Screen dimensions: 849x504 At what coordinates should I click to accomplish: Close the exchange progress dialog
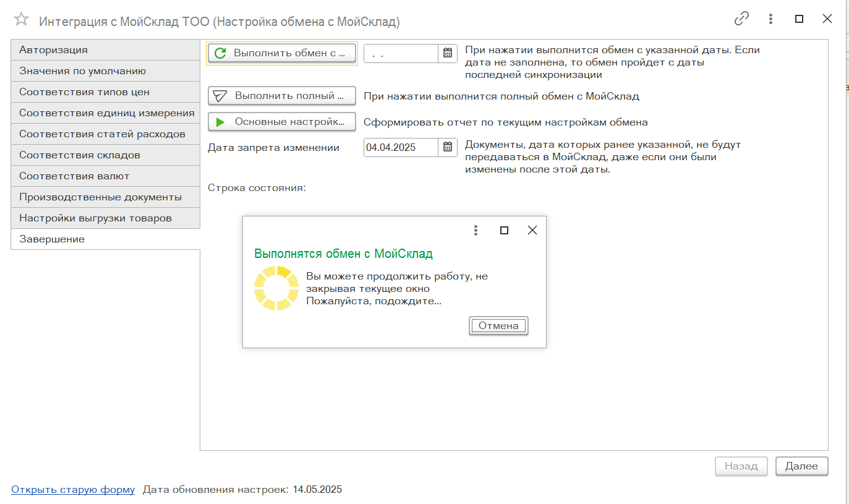pos(532,231)
